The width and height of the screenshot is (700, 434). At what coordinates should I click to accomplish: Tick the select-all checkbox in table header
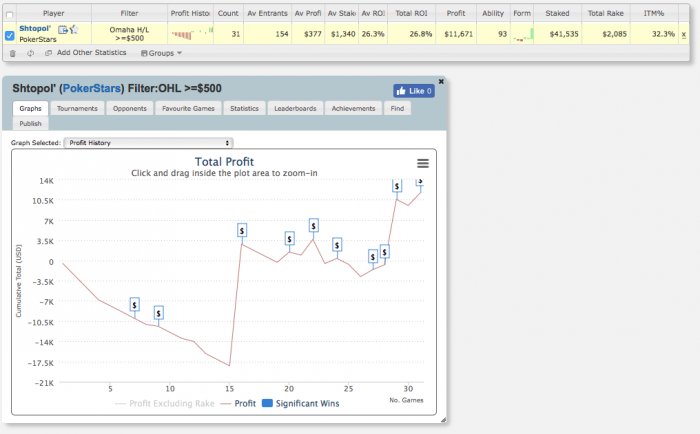pyautogui.click(x=9, y=14)
